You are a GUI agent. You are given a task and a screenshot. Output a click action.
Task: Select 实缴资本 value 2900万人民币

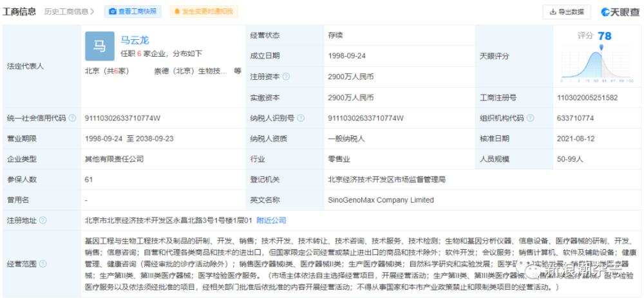pyautogui.click(x=351, y=98)
